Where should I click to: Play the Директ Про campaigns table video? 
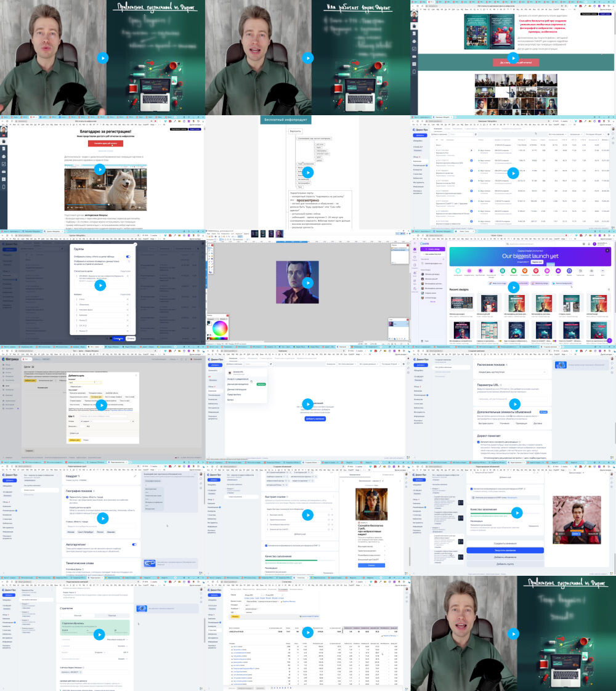point(513,173)
